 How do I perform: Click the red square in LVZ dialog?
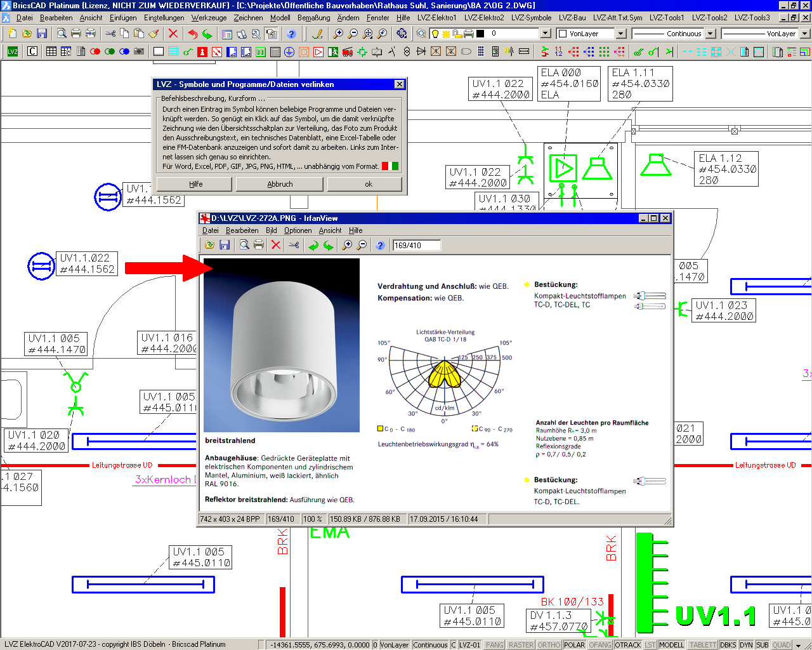385,166
